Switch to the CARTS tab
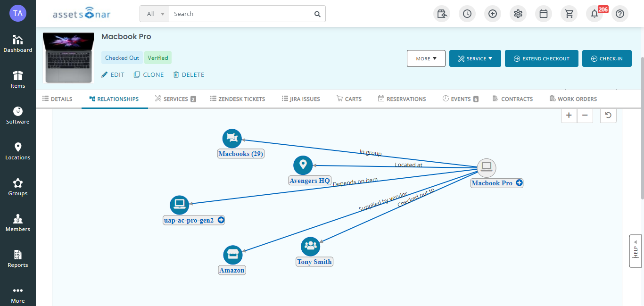Viewport: 644px width, 306px height. [349, 99]
